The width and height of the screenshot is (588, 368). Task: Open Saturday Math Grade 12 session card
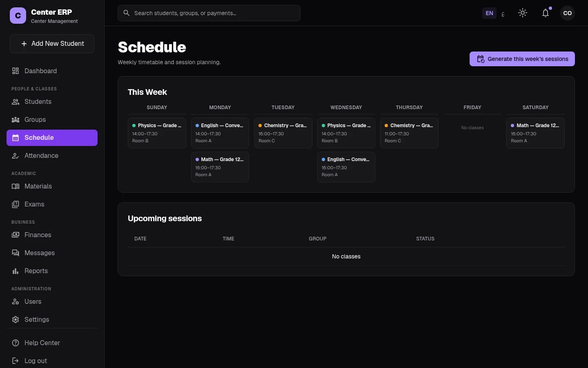[x=535, y=133]
